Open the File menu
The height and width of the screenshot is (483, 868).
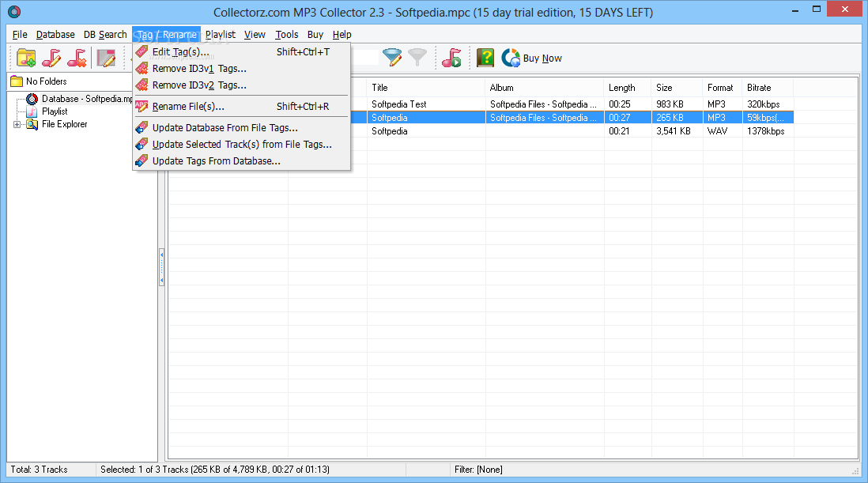(x=20, y=34)
